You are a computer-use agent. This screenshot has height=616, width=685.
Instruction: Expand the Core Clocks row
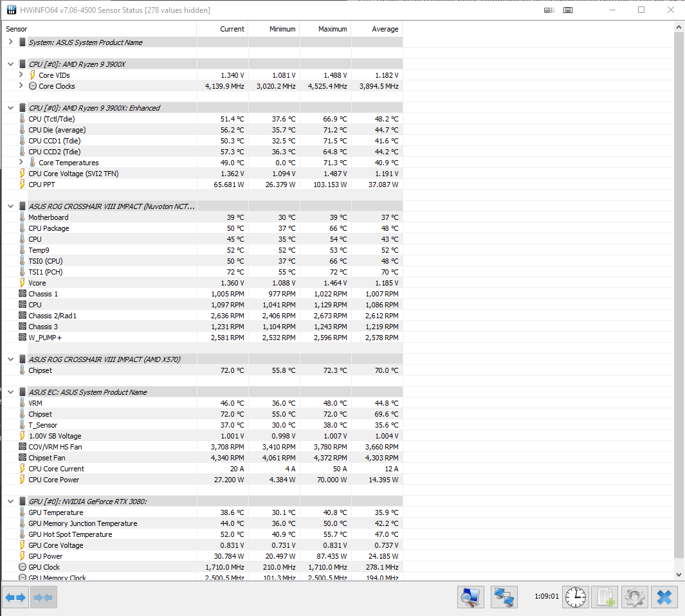tap(21, 86)
